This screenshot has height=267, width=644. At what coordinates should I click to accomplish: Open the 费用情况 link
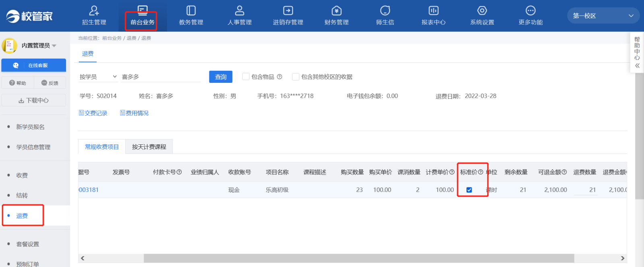pos(134,113)
